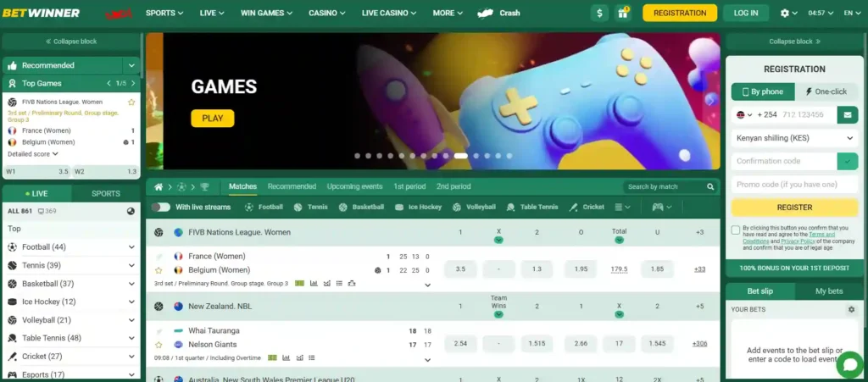Check the Terms and Conditions agreement box
This screenshot has width=868, height=382.
(x=736, y=230)
